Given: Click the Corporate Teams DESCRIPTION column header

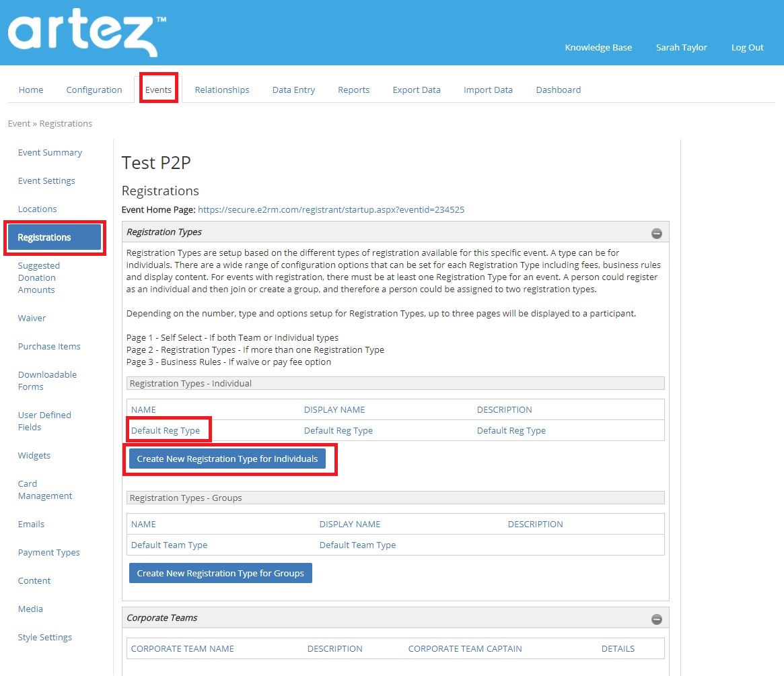Looking at the screenshot, I should [335, 649].
